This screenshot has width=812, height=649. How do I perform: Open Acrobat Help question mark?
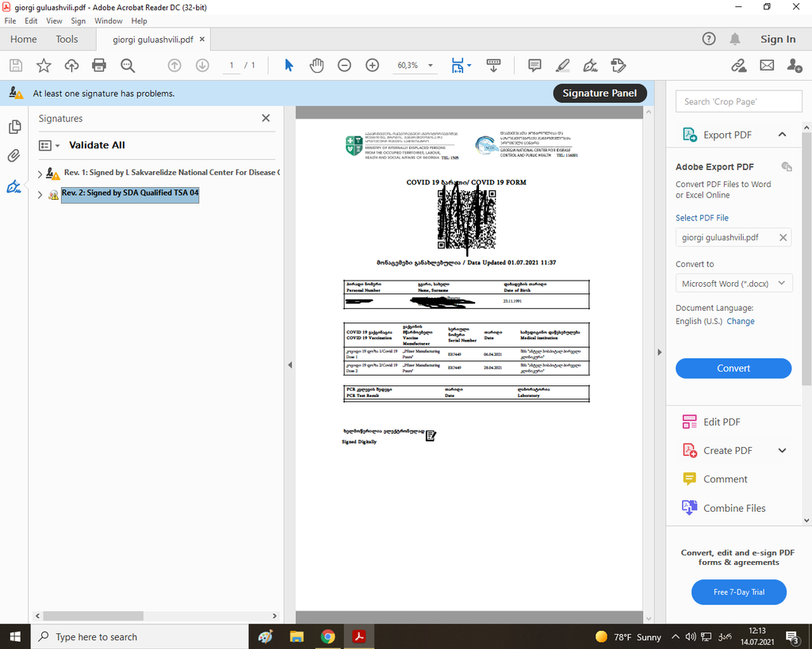coord(708,39)
